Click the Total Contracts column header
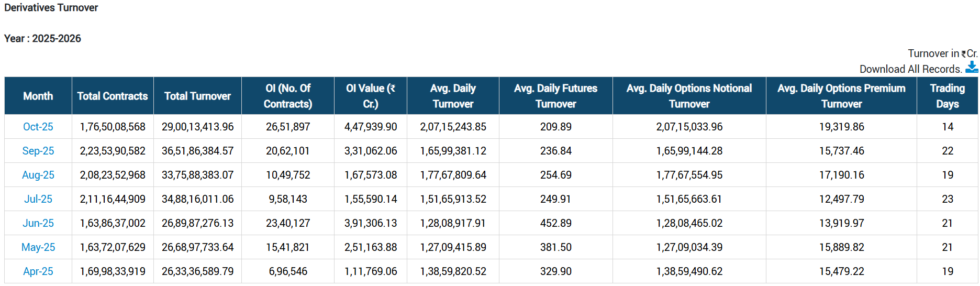 (x=113, y=96)
